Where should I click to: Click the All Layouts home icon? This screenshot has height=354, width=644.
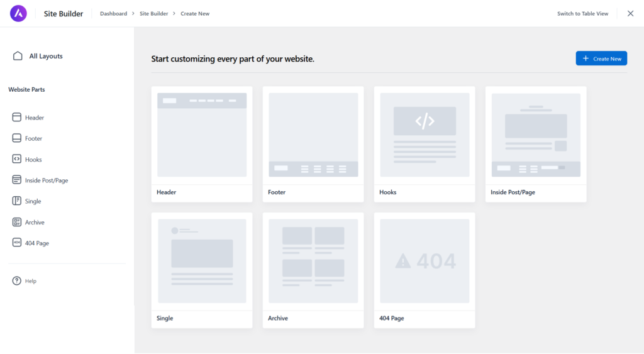click(18, 56)
